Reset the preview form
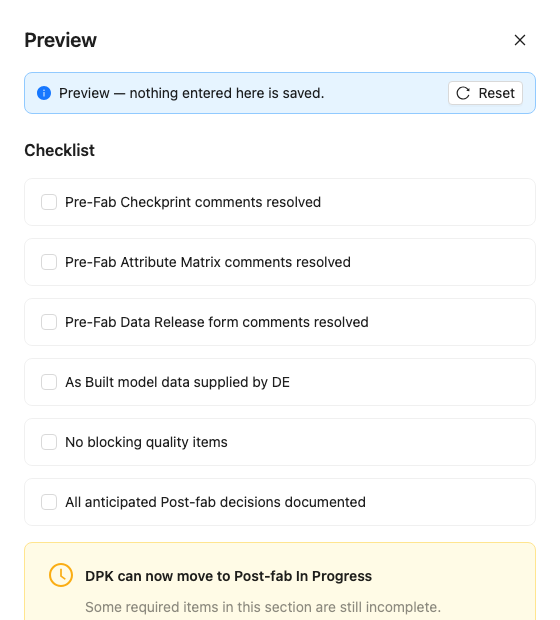The width and height of the screenshot is (560, 620). point(485,93)
